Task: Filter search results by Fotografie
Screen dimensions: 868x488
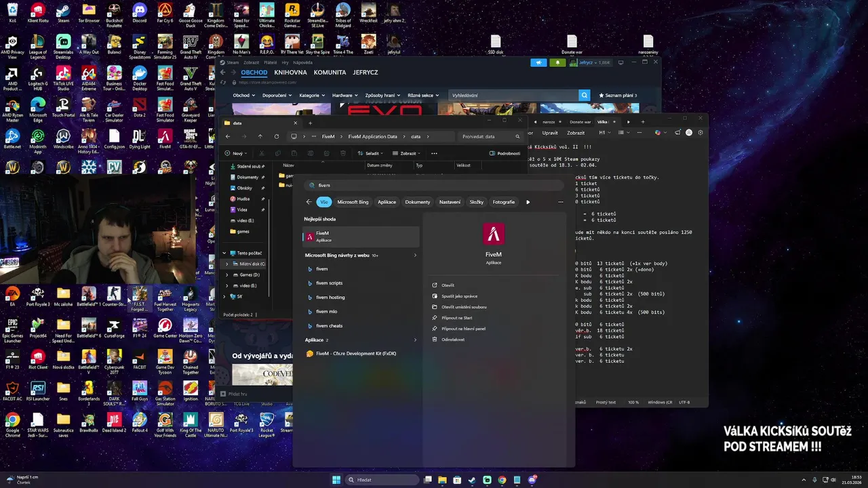Action: click(504, 202)
